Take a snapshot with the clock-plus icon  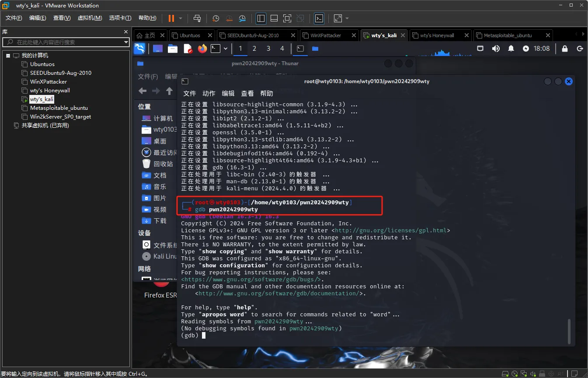[x=216, y=18]
